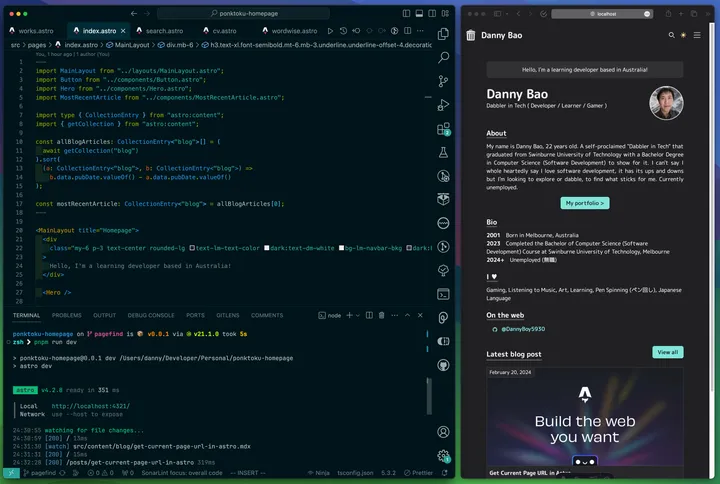This screenshot has height=484, width=720.
Task: Click the localhost:4321 link in terminal
Action: [90, 406]
